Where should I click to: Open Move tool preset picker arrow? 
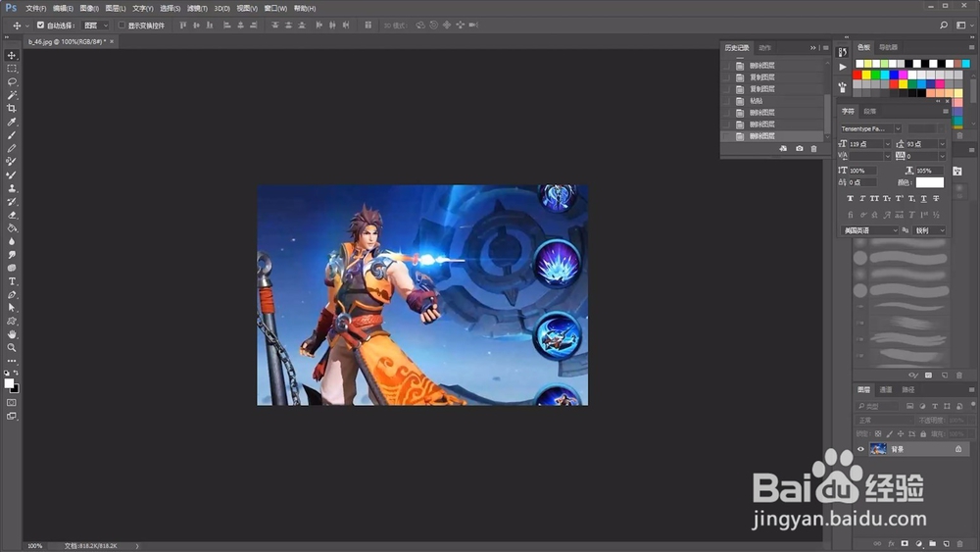(x=26, y=25)
